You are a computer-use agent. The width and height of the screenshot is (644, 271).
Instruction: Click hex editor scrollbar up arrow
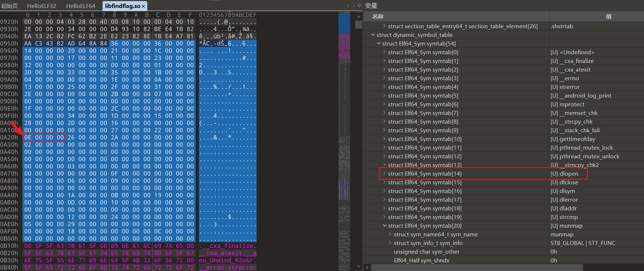tap(358, 16)
